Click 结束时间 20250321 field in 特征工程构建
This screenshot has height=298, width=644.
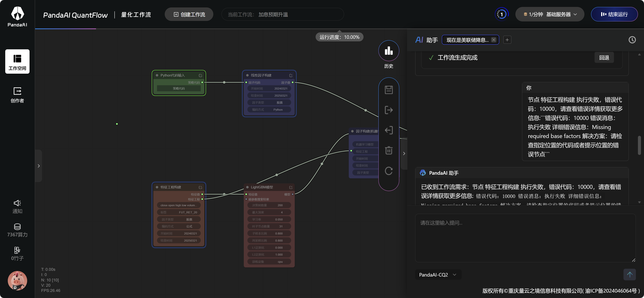179,240
